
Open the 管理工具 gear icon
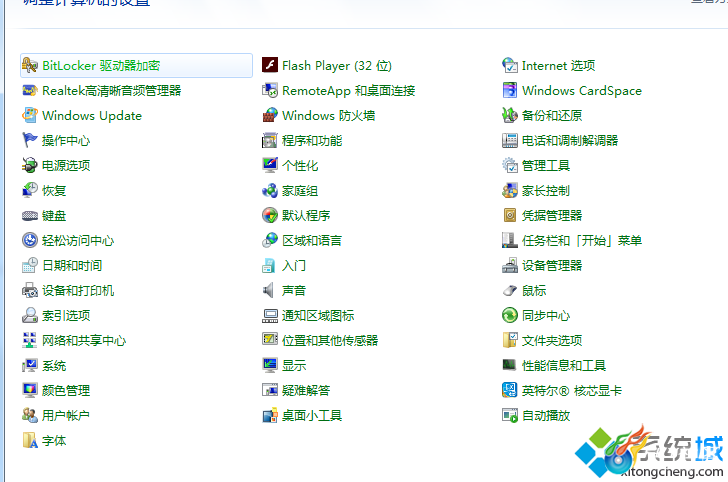click(x=510, y=165)
